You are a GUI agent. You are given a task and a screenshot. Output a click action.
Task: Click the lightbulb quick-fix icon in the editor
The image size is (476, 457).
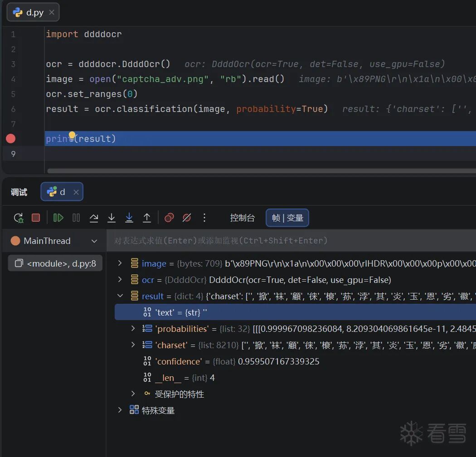pyautogui.click(x=72, y=135)
